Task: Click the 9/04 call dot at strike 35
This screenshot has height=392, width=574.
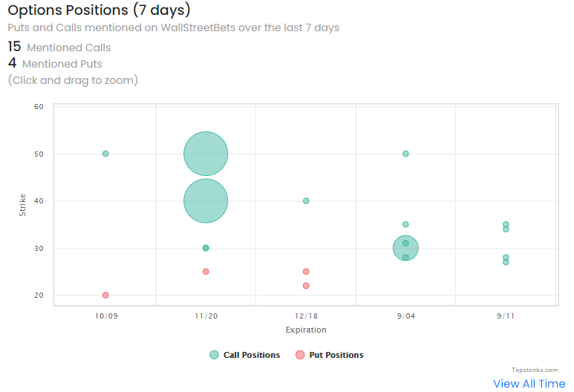Action: coord(405,224)
